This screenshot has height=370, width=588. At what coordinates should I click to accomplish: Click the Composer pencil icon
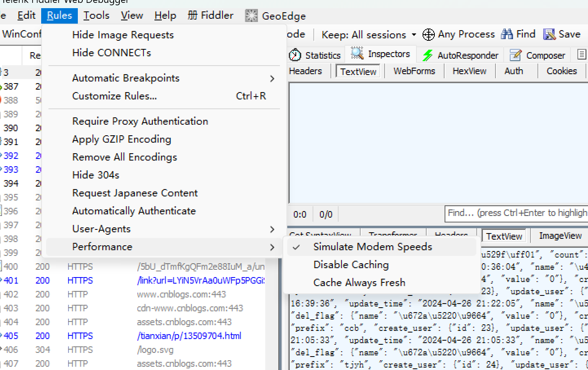click(515, 55)
